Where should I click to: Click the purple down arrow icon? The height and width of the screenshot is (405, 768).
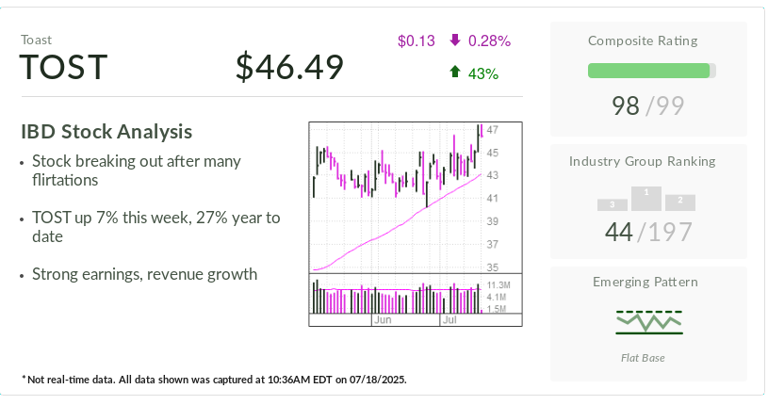pyautogui.click(x=455, y=41)
